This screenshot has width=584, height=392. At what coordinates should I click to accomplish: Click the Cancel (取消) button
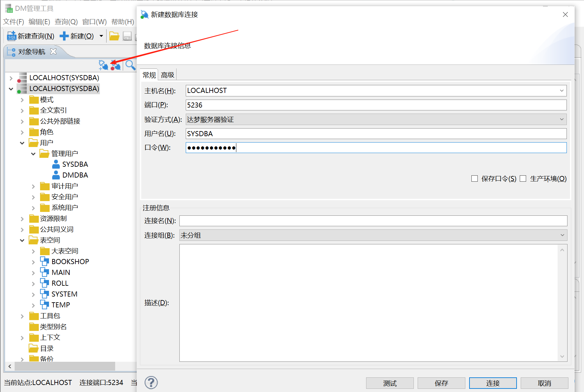coord(544,383)
